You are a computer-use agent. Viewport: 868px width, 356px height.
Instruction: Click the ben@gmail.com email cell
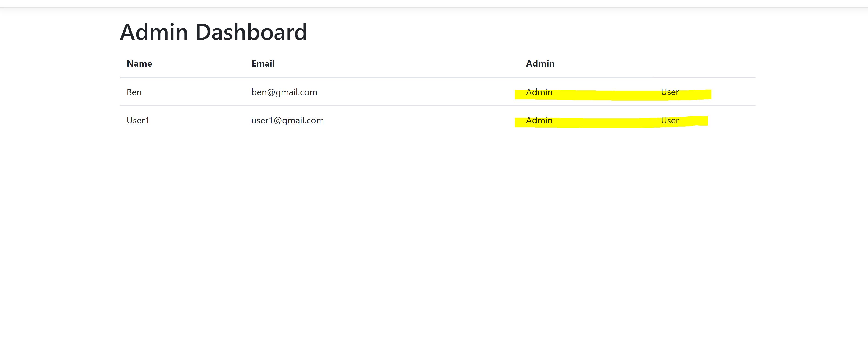click(284, 92)
